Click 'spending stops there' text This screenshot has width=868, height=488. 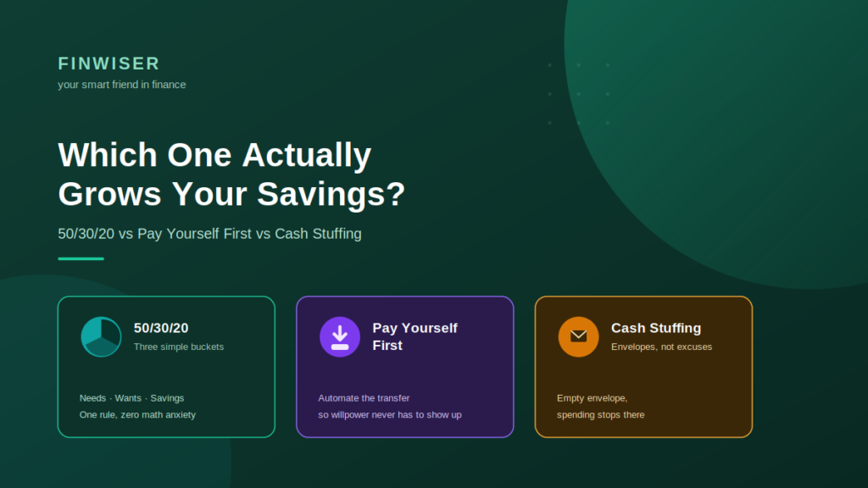tap(601, 415)
